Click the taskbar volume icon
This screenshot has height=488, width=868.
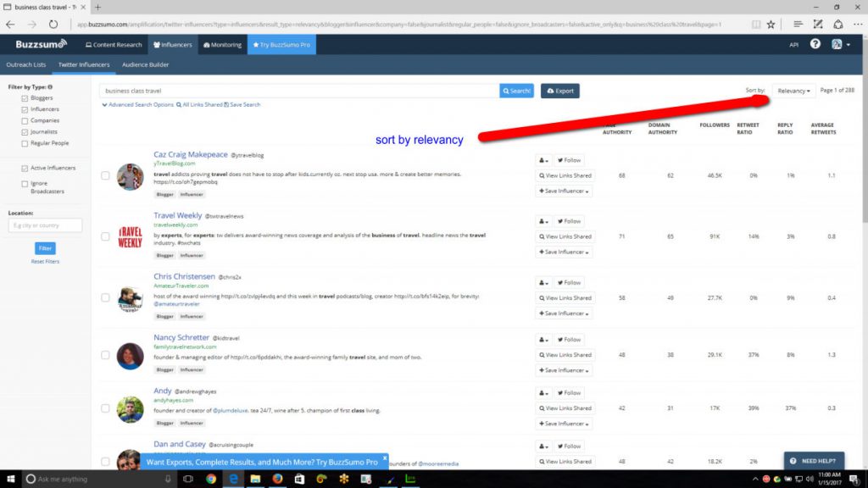(810, 479)
